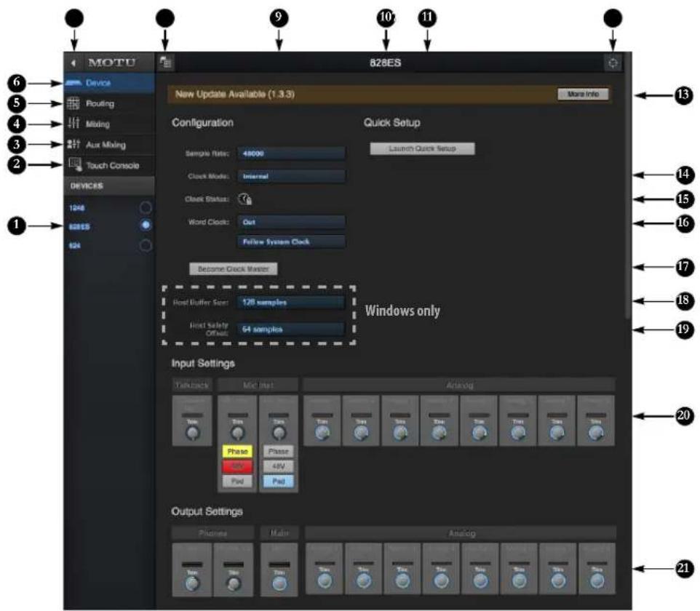Disable the yellow Phase button on the mic input
The width and height of the screenshot is (700, 611).
pyautogui.click(x=237, y=452)
